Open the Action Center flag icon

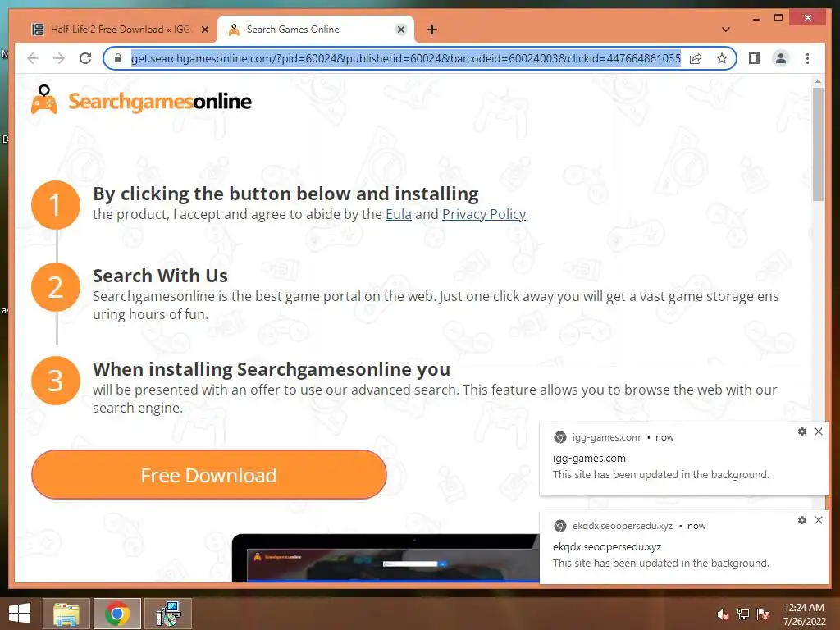pyautogui.click(x=763, y=614)
